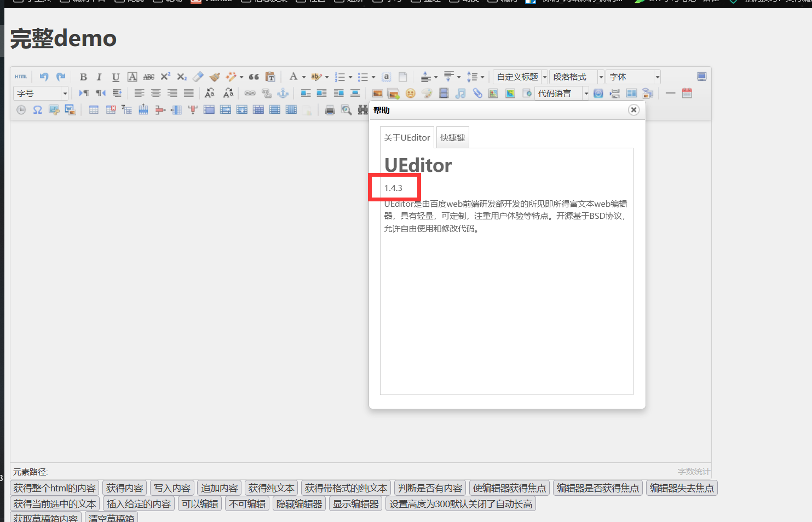
Task: Click the 追加内容 button
Action: pos(220,488)
